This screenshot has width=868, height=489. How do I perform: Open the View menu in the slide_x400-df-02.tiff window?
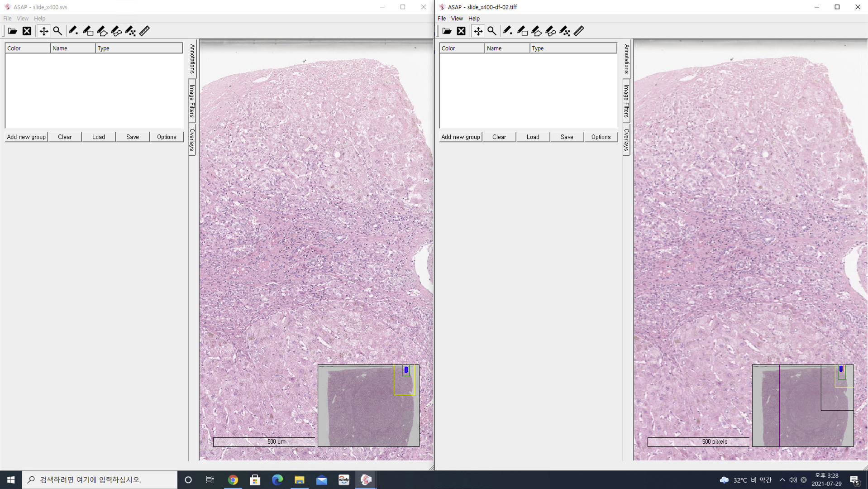(457, 19)
